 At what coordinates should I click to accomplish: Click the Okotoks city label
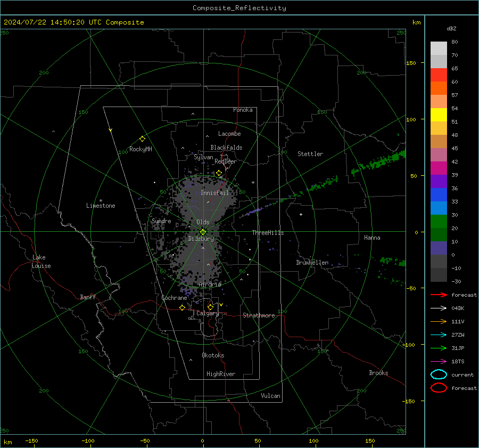click(x=213, y=355)
